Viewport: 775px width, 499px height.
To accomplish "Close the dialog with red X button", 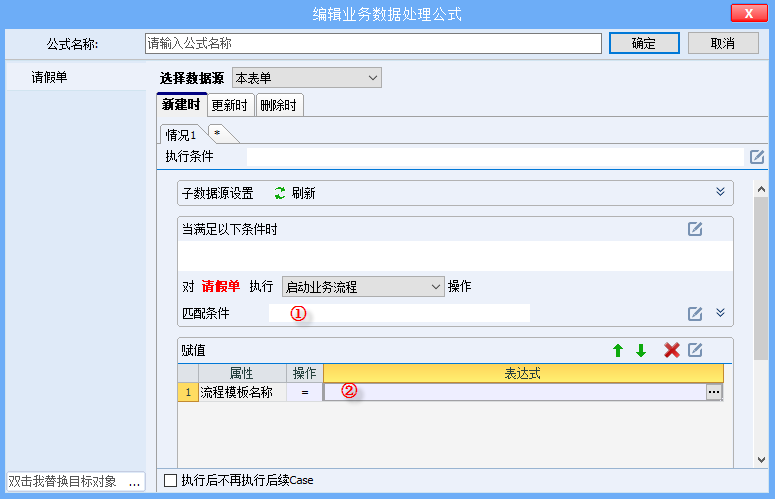I will pyautogui.click(x=749, y=13).
